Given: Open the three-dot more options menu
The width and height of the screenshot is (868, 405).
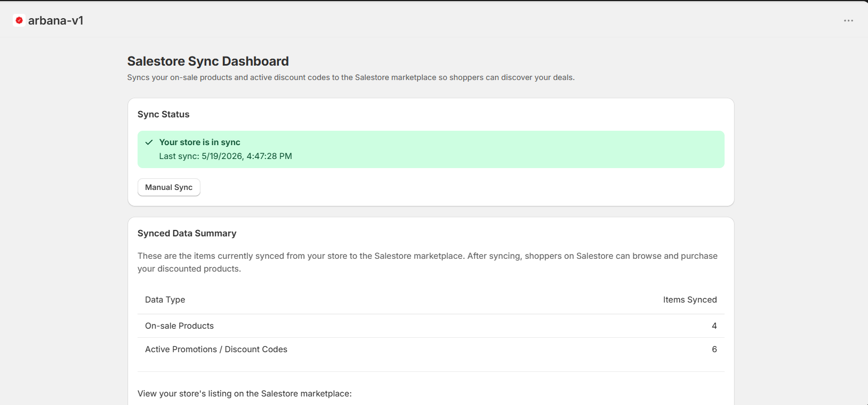Looking at the screenshot, I should [x=848, y=20].
